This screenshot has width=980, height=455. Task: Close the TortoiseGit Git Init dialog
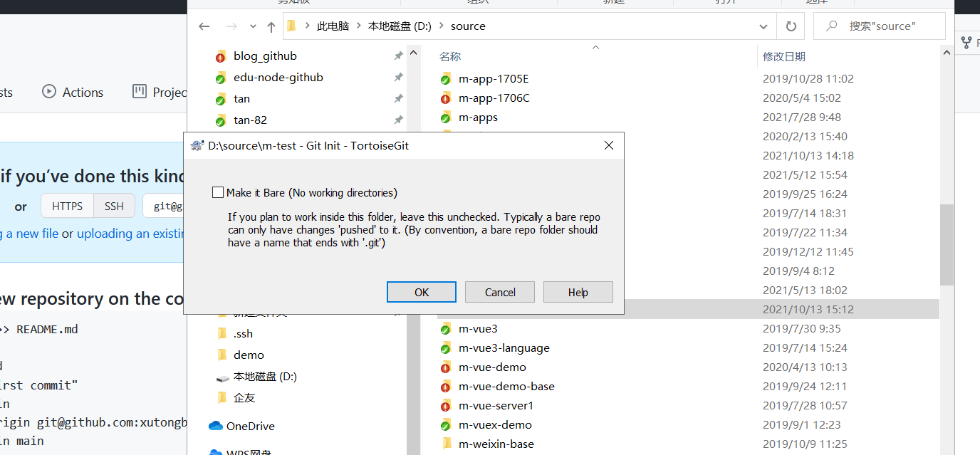(x=609, y=145)
